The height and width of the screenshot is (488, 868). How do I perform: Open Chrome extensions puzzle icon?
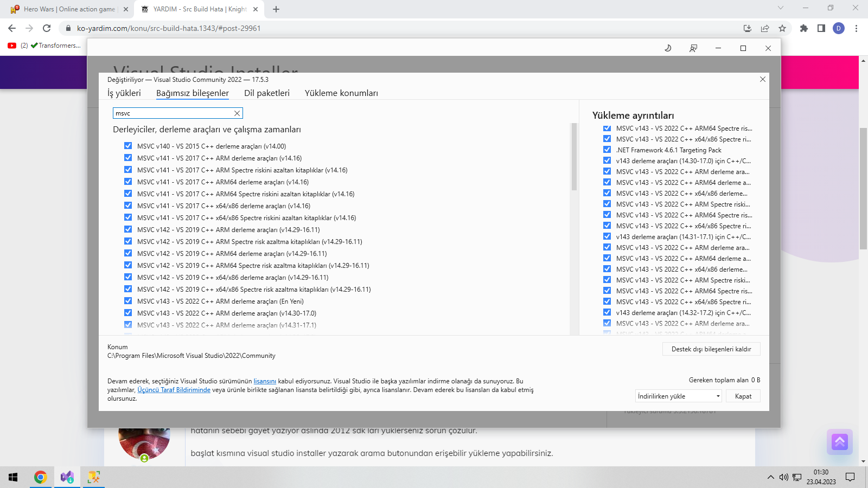[804, 28]
